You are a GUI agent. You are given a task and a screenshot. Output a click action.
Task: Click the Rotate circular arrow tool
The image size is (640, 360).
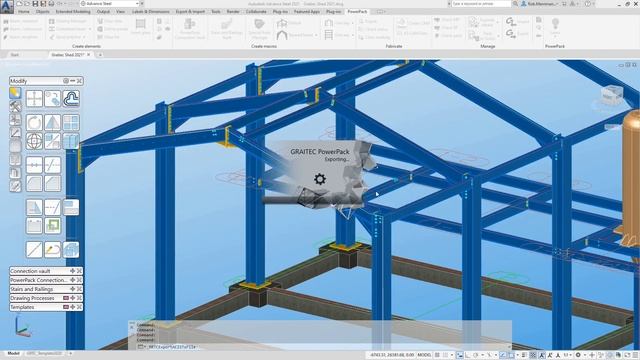[34, 122]
